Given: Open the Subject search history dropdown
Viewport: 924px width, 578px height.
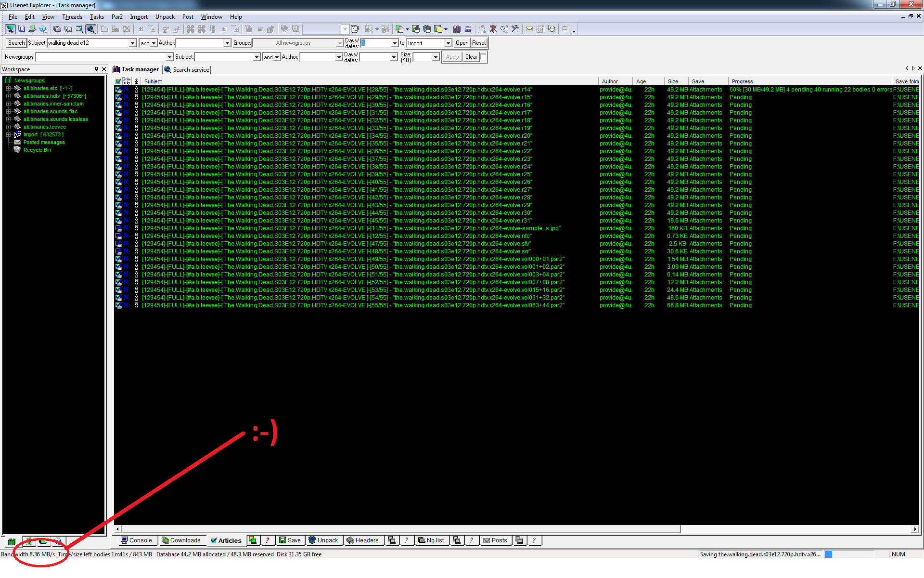Looking at the screenshot, I should pos(132,43).
